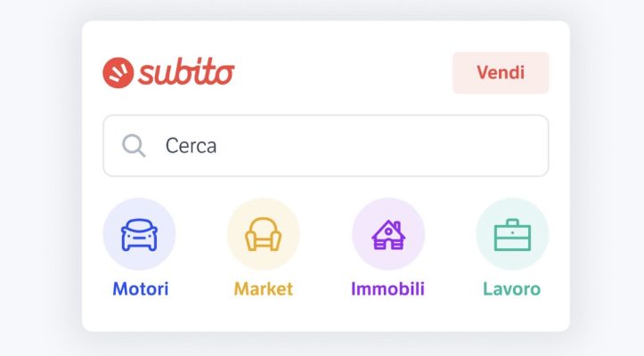The width and height of the screenshot is (644, 356).
Task: Select the Market armchair icon
Action: click(264, 235)
